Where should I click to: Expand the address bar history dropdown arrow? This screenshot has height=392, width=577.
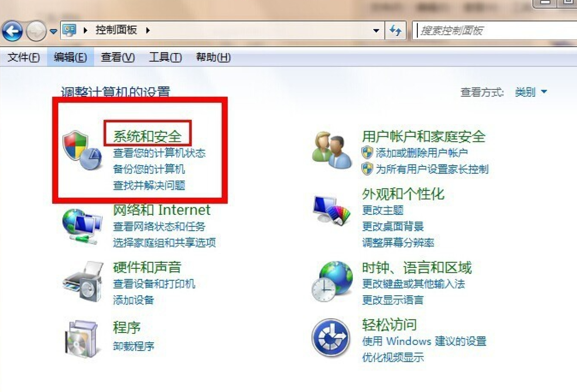click(376, 31)
